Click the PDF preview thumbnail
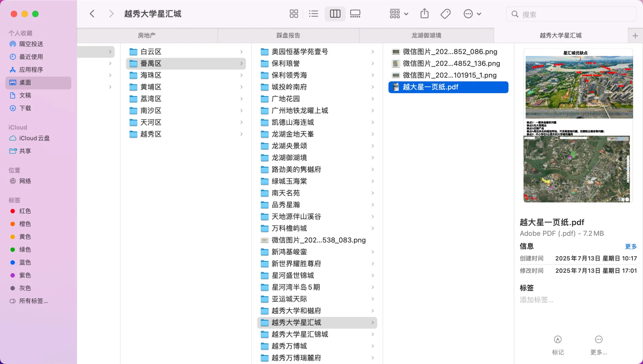 pyautogui.click(x=578, y=125)
